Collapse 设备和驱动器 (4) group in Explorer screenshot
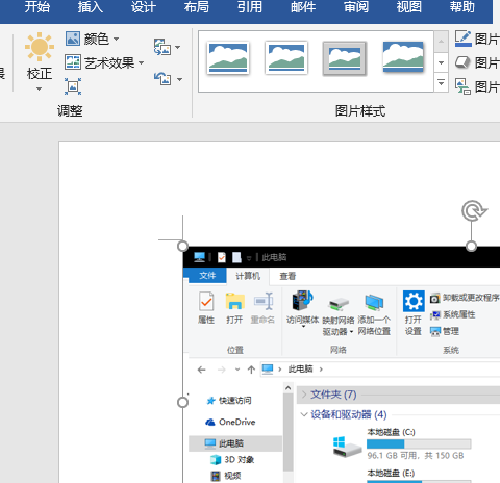500x483 pixels. tap(304, 414)
